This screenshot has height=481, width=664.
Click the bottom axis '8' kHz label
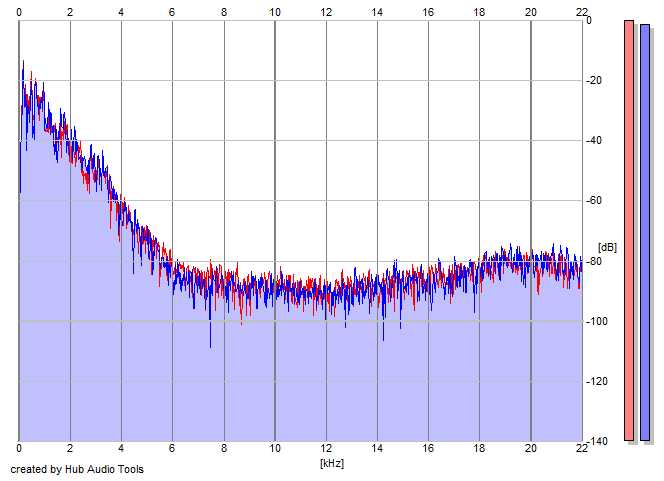click(x=224, y=448)
